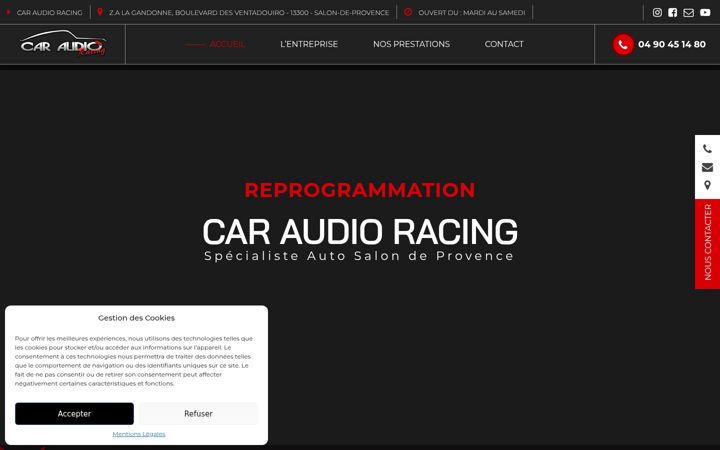Click the location pin icon beside the address
The height and width of the screenshot is (450, 720).
coord(100,12)
